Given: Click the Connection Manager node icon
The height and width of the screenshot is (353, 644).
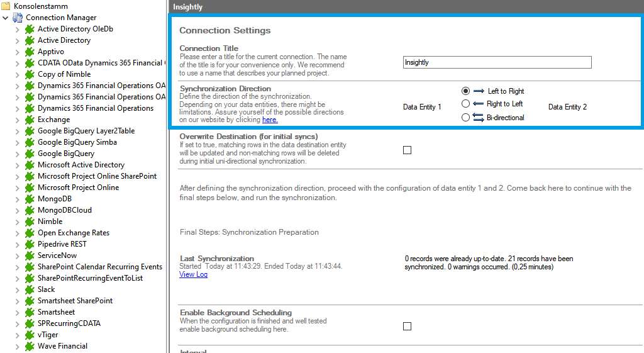Looking at the screenshot, I should point(18,18).
